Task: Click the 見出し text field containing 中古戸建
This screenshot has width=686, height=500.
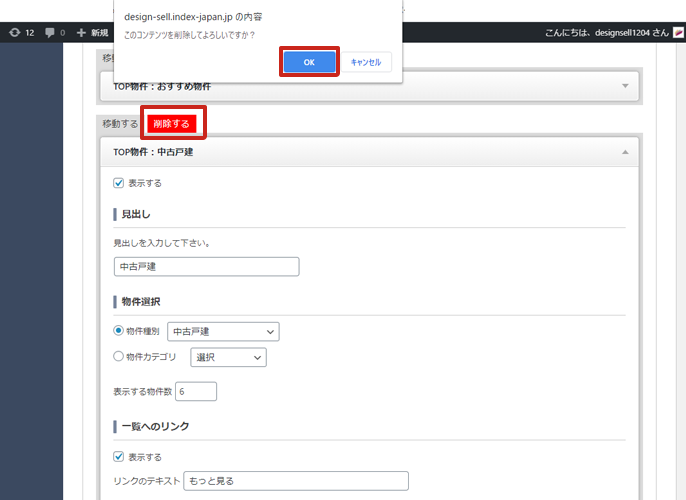Action: (x=206, y=267)
